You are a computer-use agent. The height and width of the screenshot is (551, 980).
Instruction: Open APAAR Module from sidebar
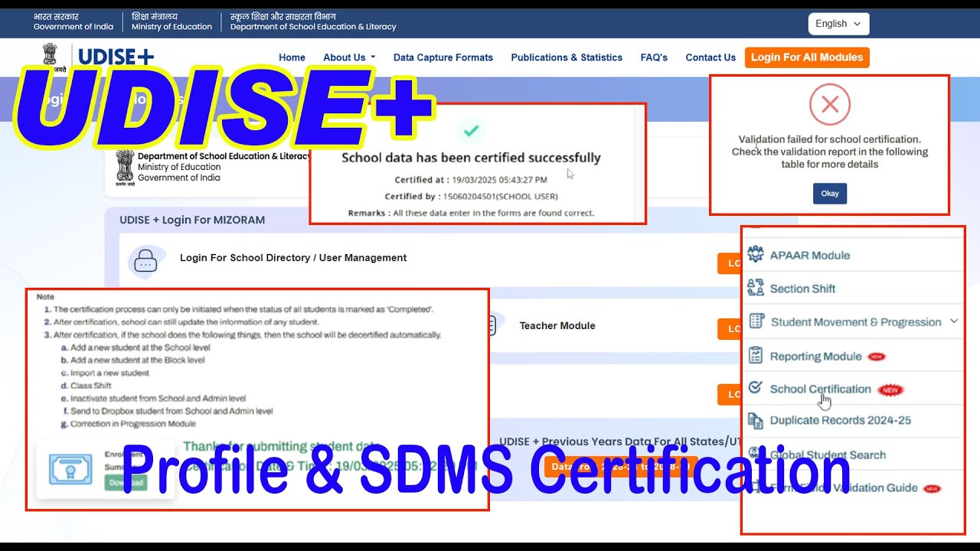click(x=809, y=256)
